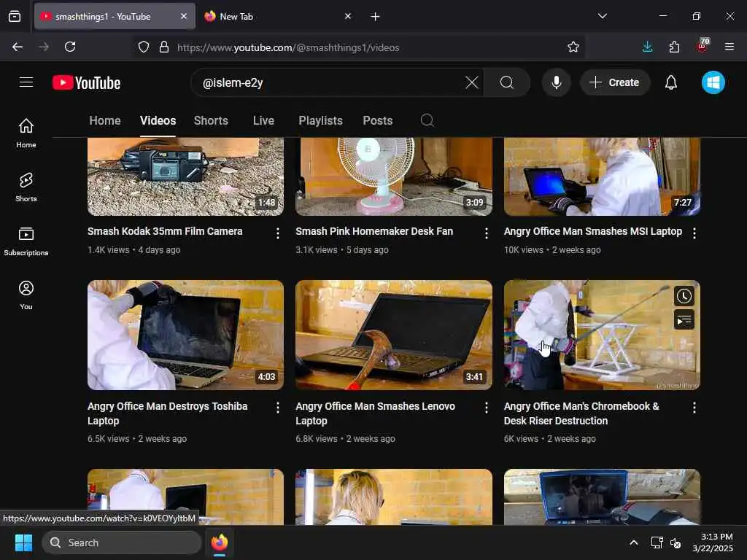Click Firefox icon in the taskbar
Image resolution: width=747 pixels, height=560 pixels.
coord(220,542)
